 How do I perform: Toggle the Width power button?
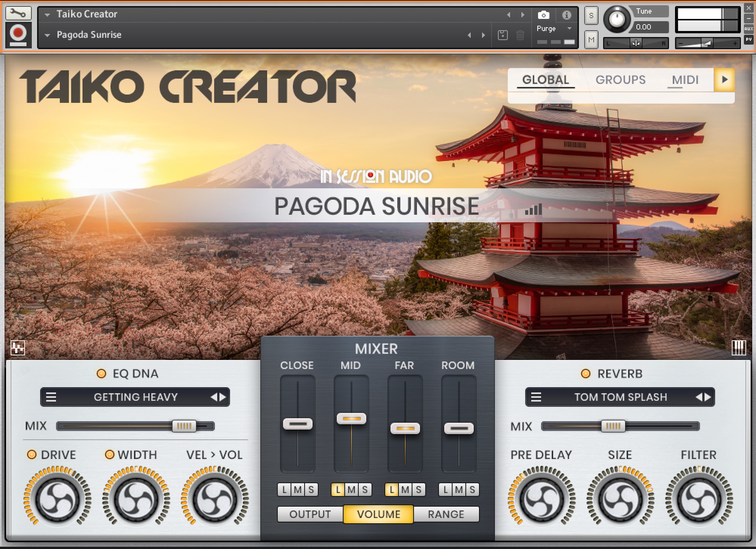pyautogui.click(x=109, y=454)
